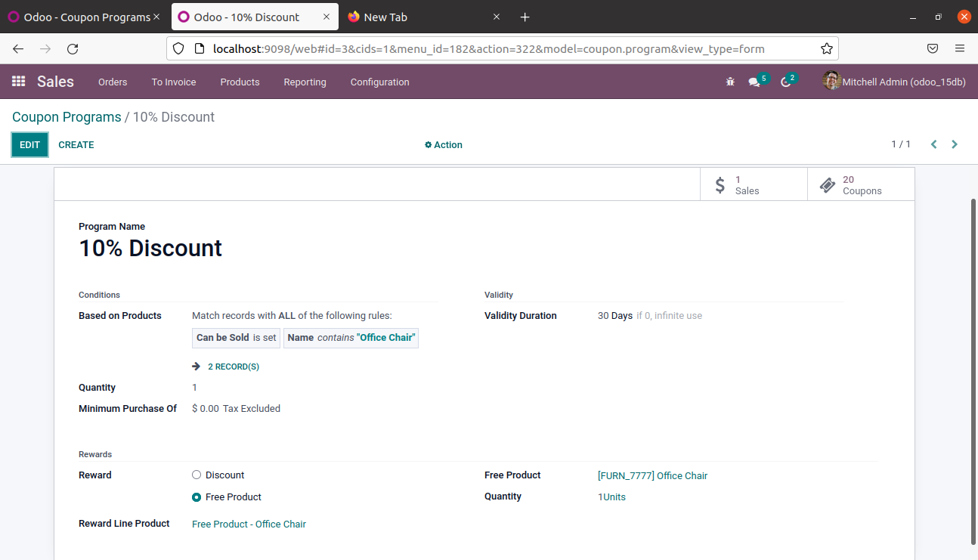
Task: Open the debug bug icon menu
Action: coord(730,82)
